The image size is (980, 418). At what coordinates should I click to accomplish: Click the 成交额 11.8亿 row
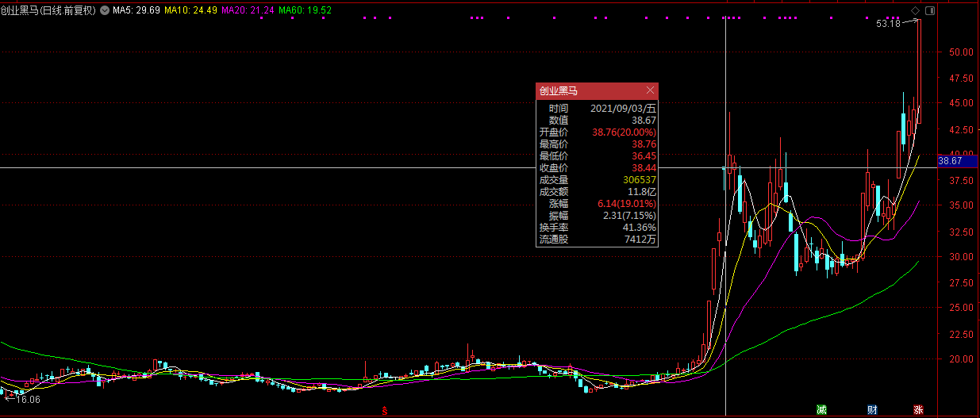597,191
